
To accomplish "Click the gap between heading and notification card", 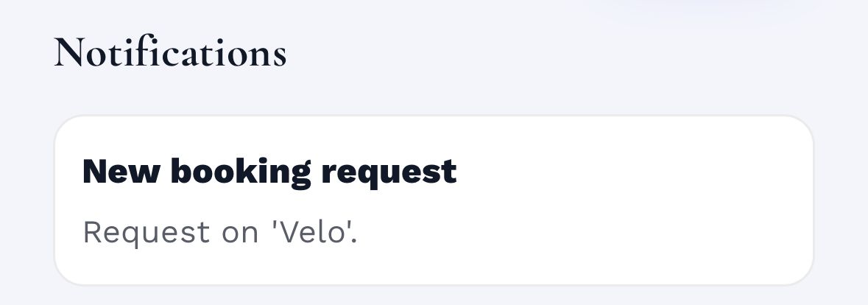I will pos(433,94).
